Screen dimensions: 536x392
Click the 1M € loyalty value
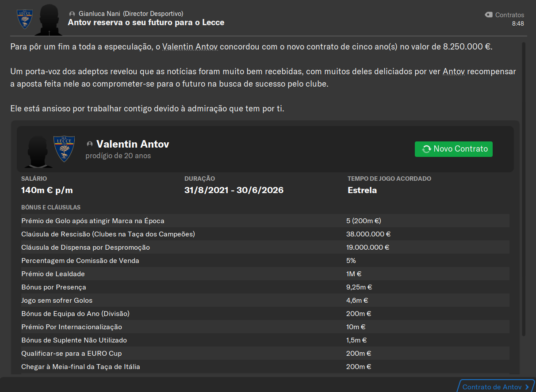[x=355, y=274]
